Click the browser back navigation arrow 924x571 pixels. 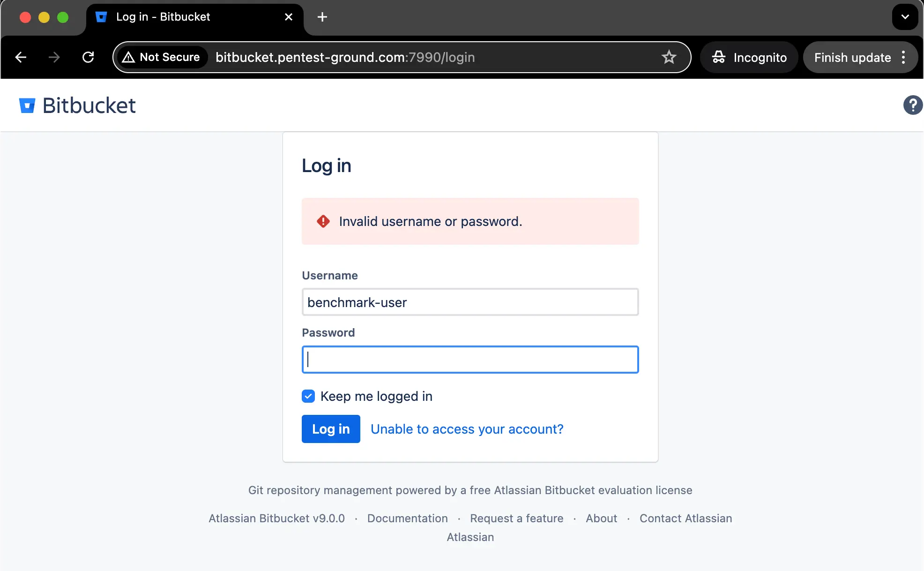[21, 57]
